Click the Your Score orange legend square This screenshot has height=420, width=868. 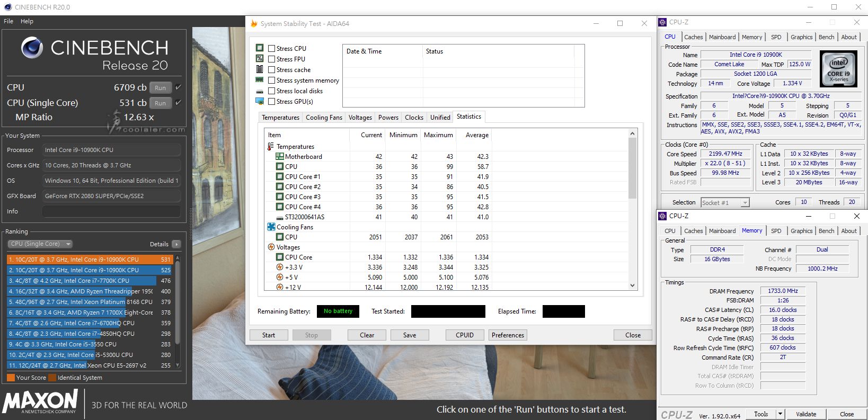pyautogui.click(x=11, y=378)
